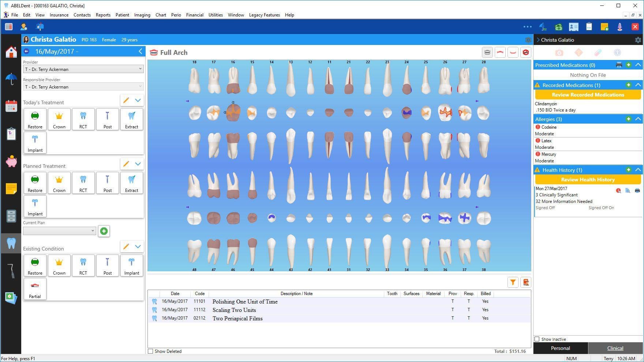Click the Implant icon under Existing Condition
The height and width of the screenshot is (362, 644).
click(131, 265)
